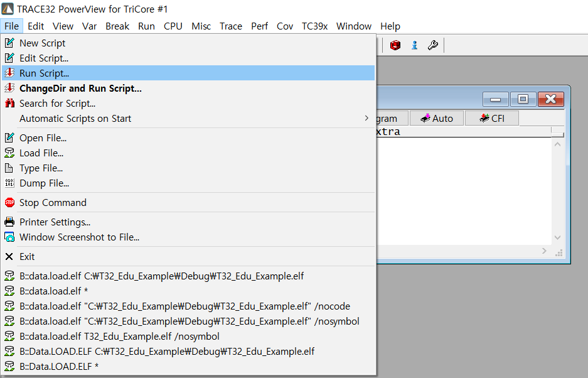The width and height of the screenshot is (588, 378).
Task: Click the CFI button in the child window
Action: (491, 118)
